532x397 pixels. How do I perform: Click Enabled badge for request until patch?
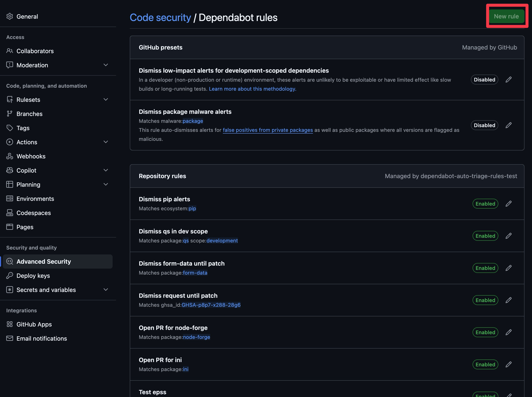485,300
